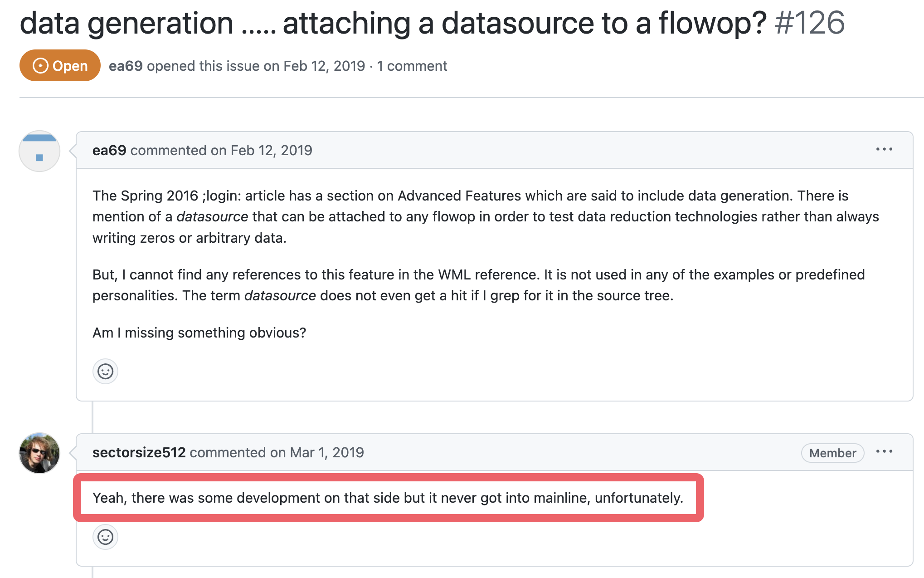Click the 'Am I missing something obvious?' line
The image size is (924, 578).
[x=199, y=333]
